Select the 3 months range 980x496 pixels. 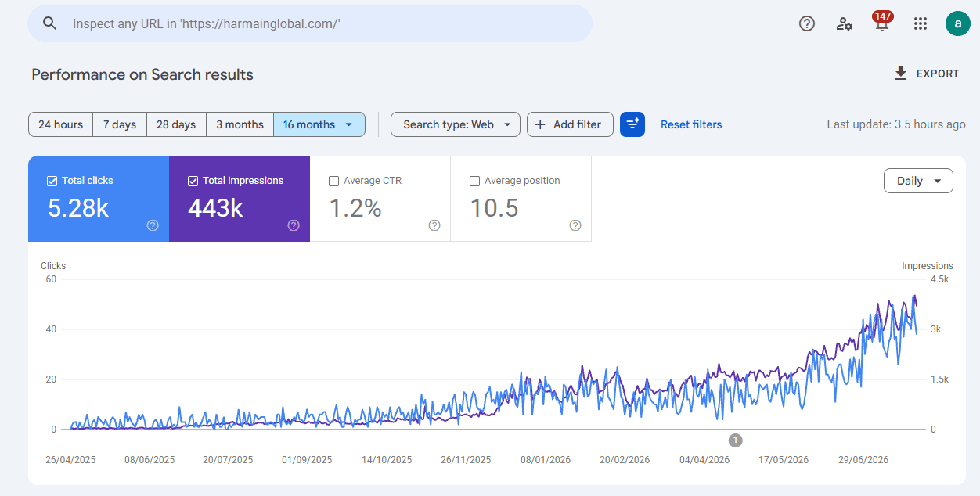click(x=240, y=124)
